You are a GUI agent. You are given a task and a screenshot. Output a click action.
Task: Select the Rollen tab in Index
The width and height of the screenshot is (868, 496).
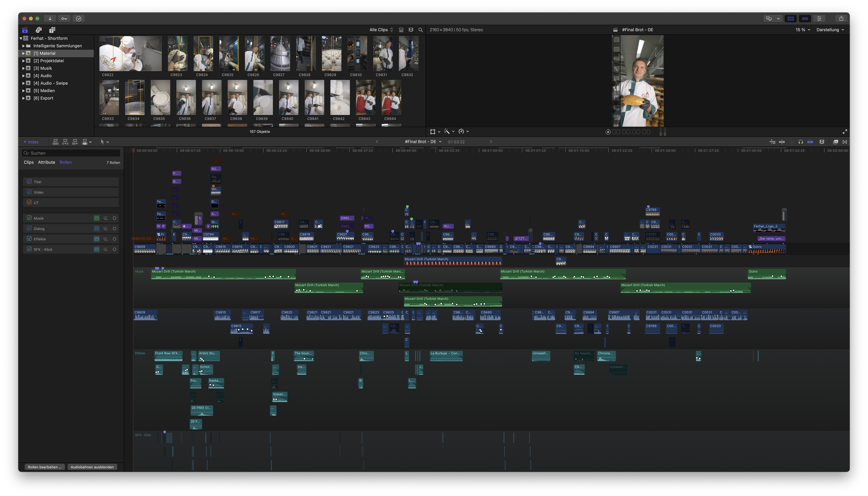(x=66, y=162)
